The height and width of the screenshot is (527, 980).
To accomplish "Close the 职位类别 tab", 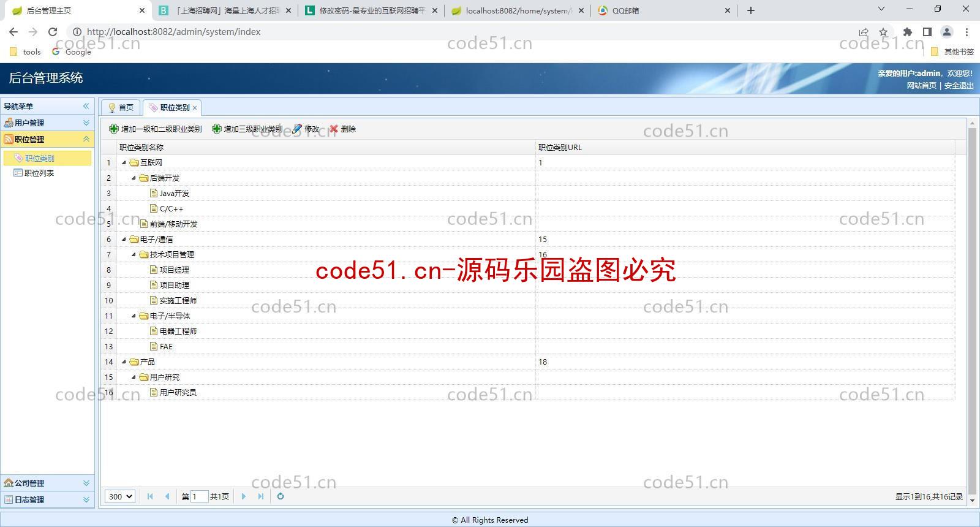I will (x=195, y=108).
